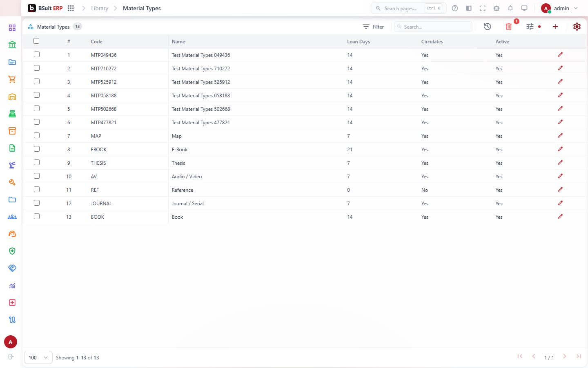Tick the checkbox for THESIS row
Viewport: 588px width, 368px height.
(x=37, y=162)
